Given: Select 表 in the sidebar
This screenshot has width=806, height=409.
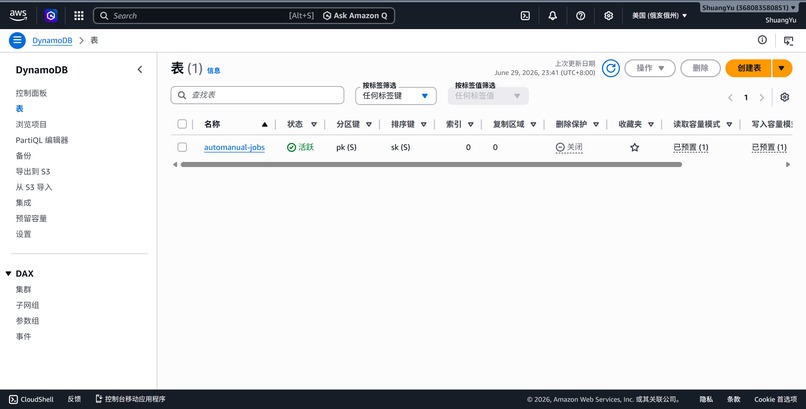Looking at the screenshot, I should (20, 108).
